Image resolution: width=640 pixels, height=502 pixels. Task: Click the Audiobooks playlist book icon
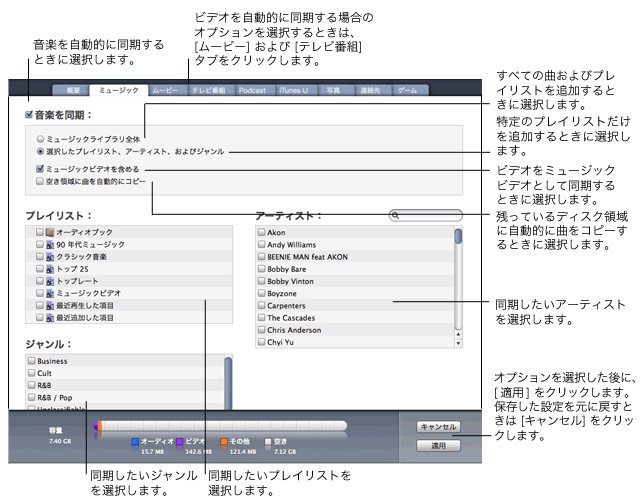50,232
